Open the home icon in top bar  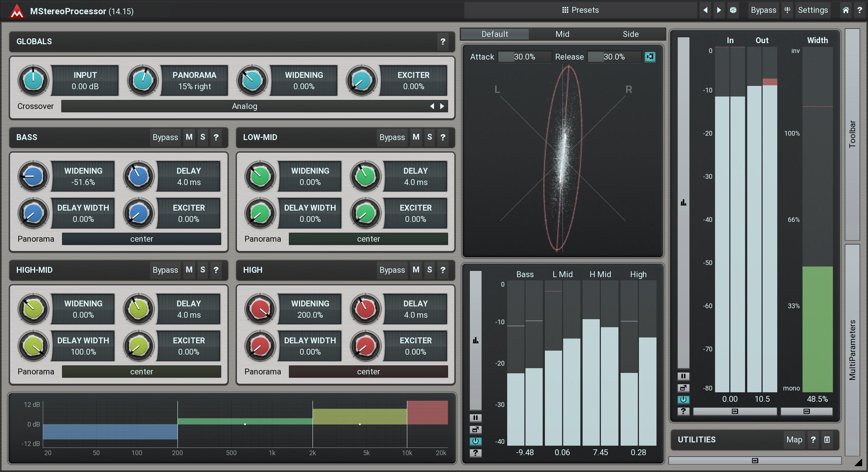click(x=846, y=10)
